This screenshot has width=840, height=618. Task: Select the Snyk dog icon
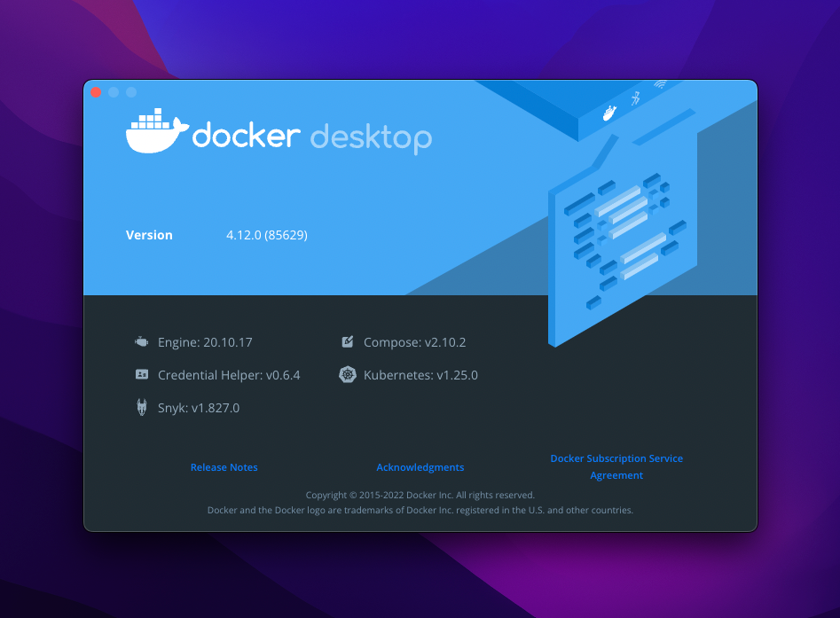[x=141, y=408]
